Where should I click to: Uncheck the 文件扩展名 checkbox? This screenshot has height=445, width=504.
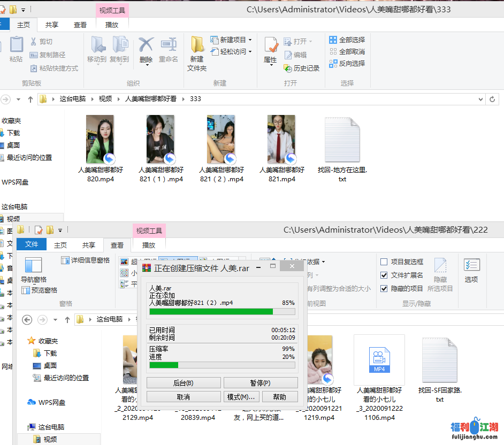click(384, 275)
